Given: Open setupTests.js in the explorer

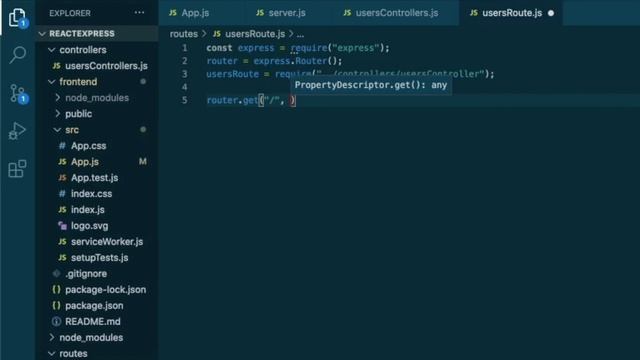Looking at the screenshot, I should point(100,258).
